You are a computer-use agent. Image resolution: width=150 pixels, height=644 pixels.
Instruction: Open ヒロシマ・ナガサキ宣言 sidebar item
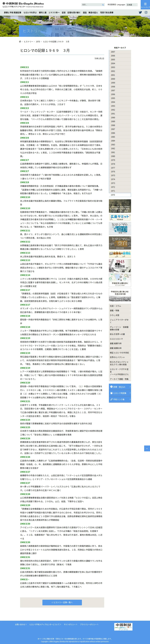(x=120, y=372)
